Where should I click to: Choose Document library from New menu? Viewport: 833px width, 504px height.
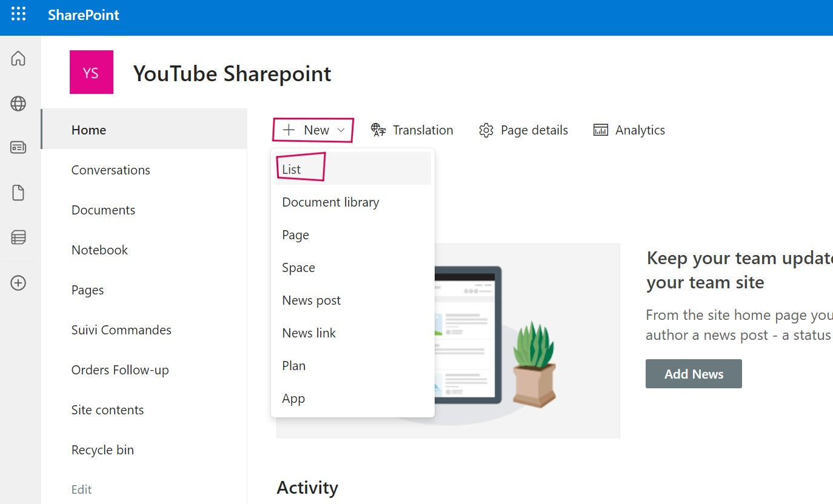352,202
